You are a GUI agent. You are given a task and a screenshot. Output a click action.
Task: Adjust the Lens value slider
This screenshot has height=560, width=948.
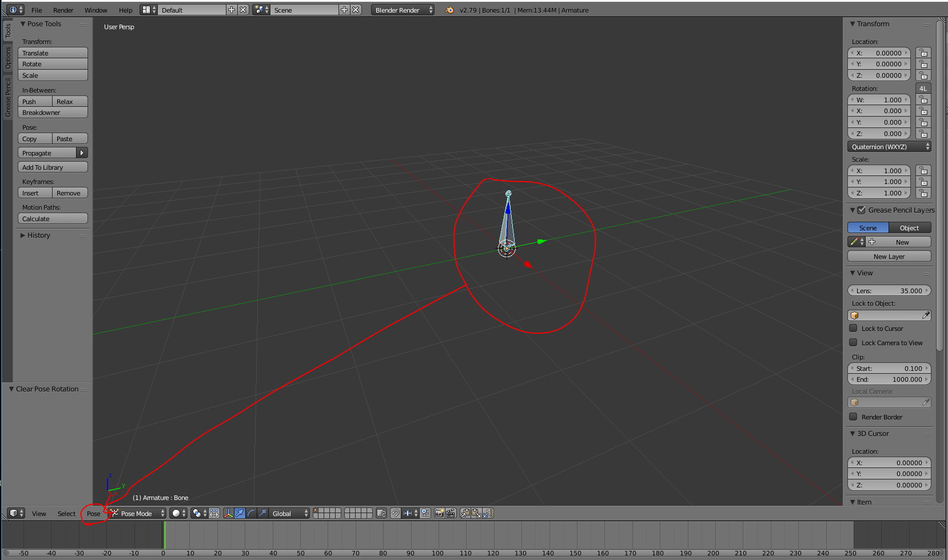tap(889, 290)
